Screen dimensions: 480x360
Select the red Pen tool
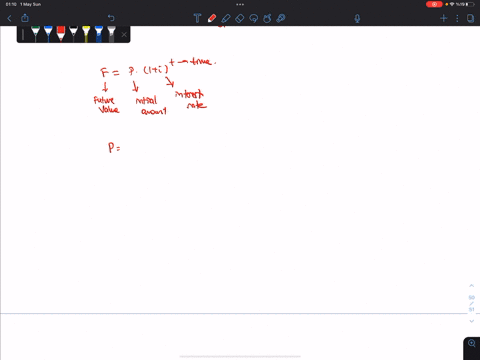click(212, 18)
